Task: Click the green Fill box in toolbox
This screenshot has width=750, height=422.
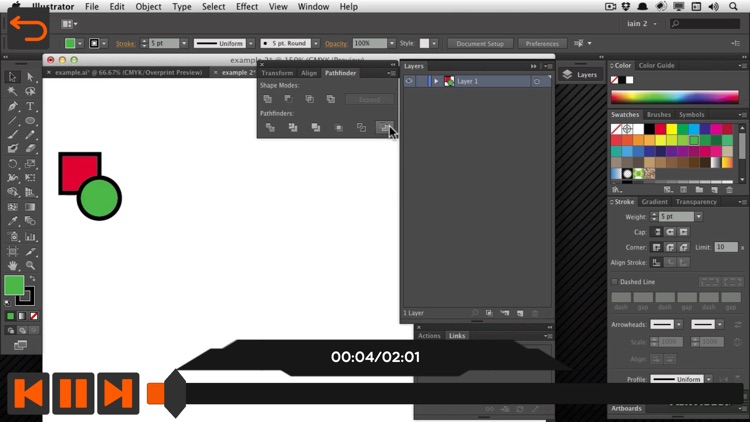Action: pyautogui.click(x=14, y=285)
